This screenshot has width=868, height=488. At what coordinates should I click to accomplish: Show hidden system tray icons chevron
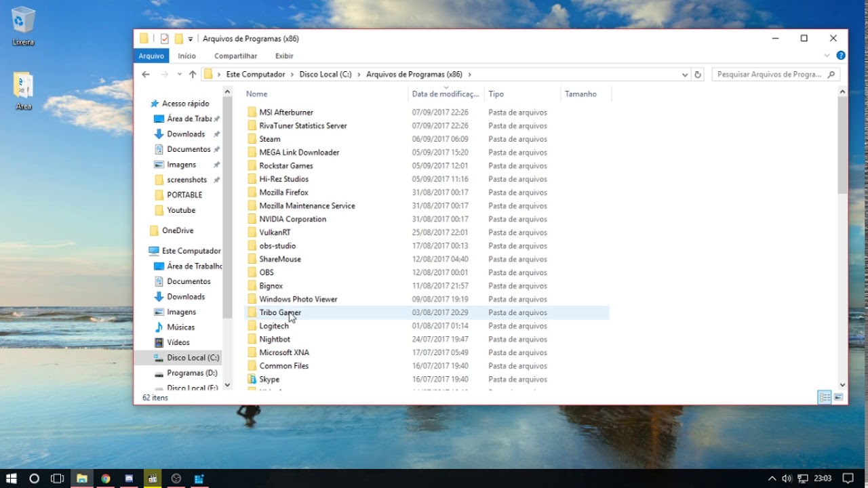click(x=772, y=479)
